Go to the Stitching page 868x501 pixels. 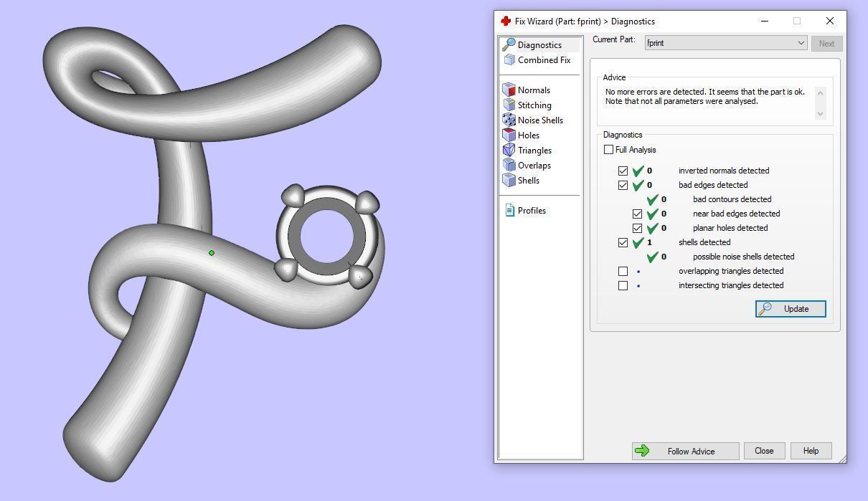coord(534,105)
